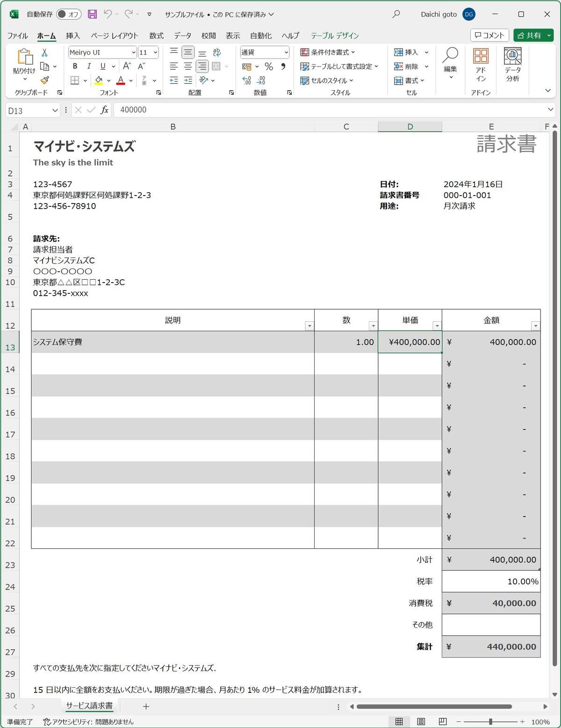Expand the Name Box D13 dropdown
Screen dimensions: 561x728
55,110
